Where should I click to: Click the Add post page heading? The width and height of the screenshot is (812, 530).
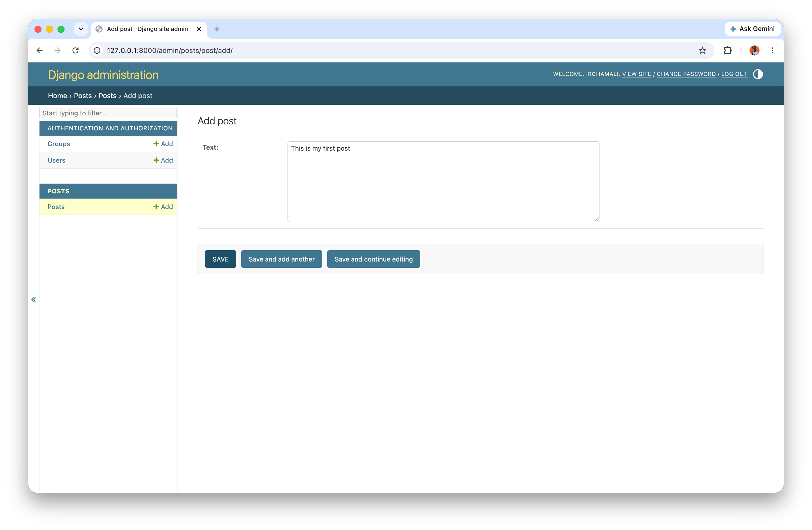click(x=217, y=121)
